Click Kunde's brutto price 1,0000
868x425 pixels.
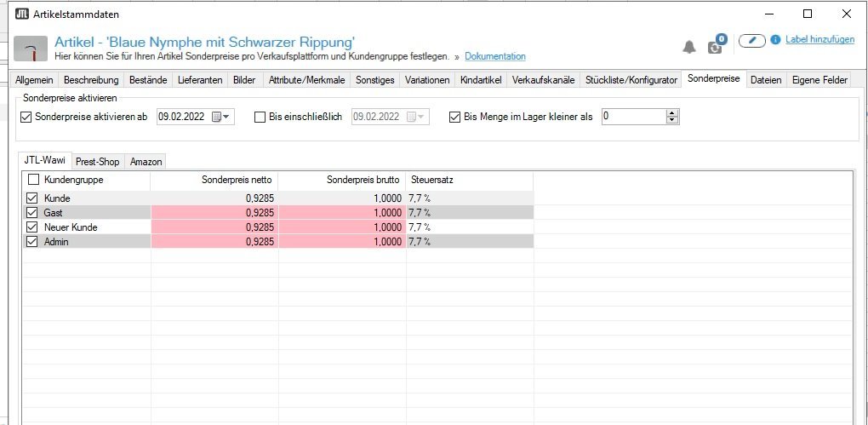387,198
